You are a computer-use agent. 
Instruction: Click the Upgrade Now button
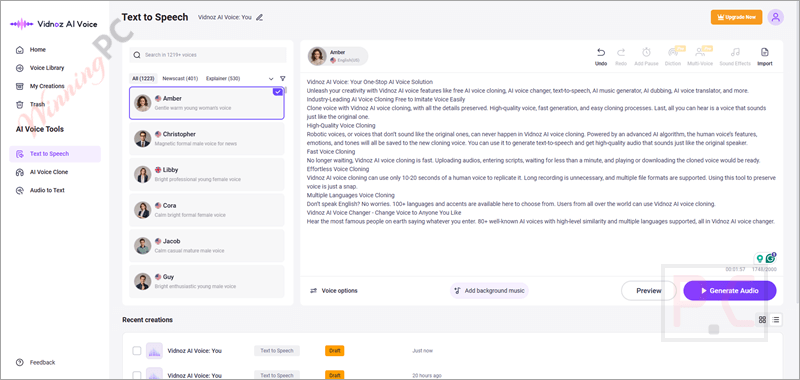[736, 17]
